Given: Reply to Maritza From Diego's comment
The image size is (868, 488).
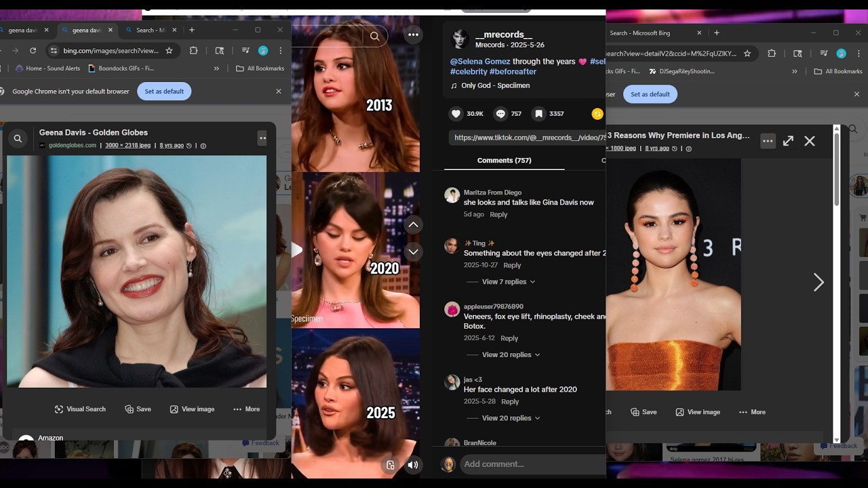Looking at the screenshot, I should coord(498,214).
